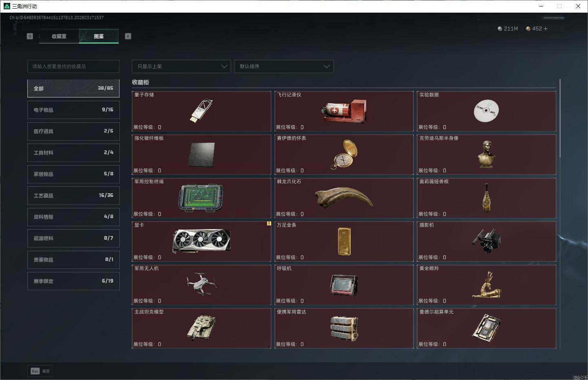Image resolution: width=588 pixels, height=380 pixels.
Task: Select the 赛伊德的怀表 pocket watch image
Action: 344,154
